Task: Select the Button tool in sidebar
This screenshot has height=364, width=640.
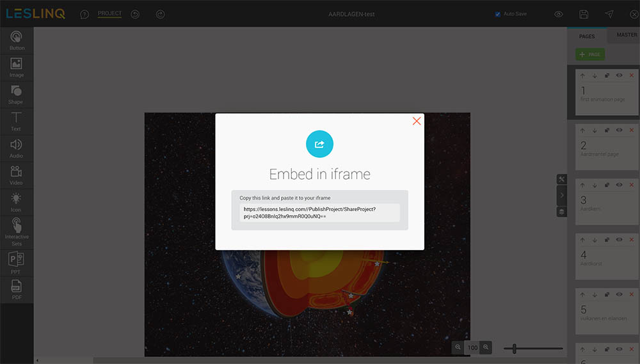Action: coord(17,40)
